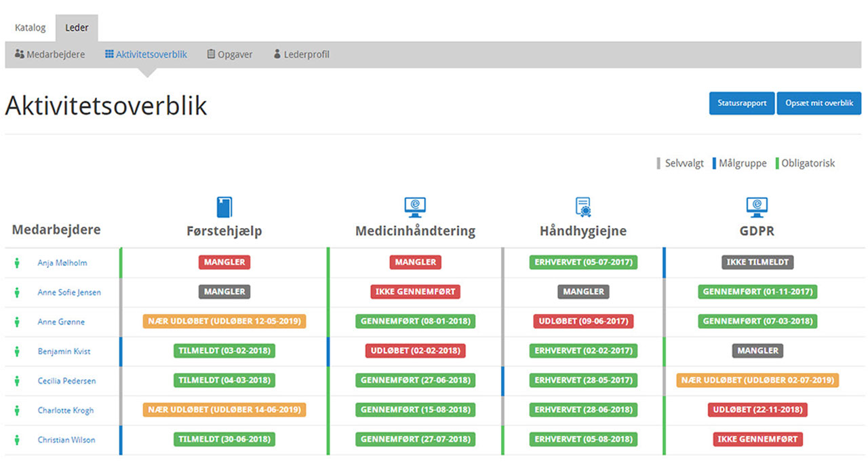The height and width of the screenshot is (475, 868).
Task: Click green person icon beside Benjamin Kvist
Action: tap(17, 351)
